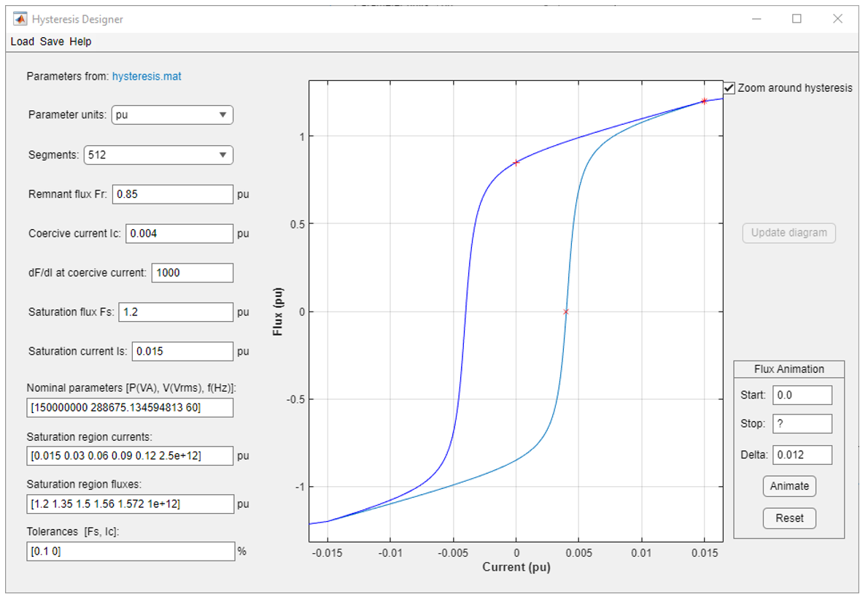
Task: Open the hysteresis.mat parameters link
Action: [148, 75]
